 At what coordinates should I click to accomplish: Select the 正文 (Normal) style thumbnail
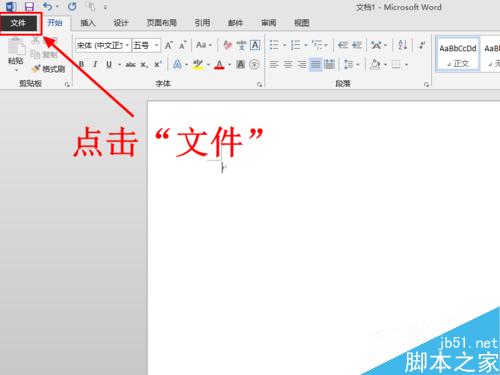pos(458,54)
